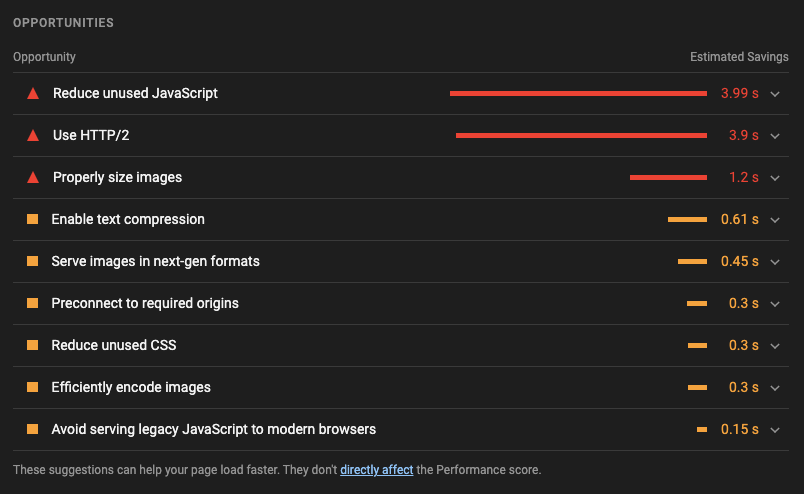The image size is (804, 494).
Task: Expand Use HTTP/2 details chevron
Action: (775, 136)
